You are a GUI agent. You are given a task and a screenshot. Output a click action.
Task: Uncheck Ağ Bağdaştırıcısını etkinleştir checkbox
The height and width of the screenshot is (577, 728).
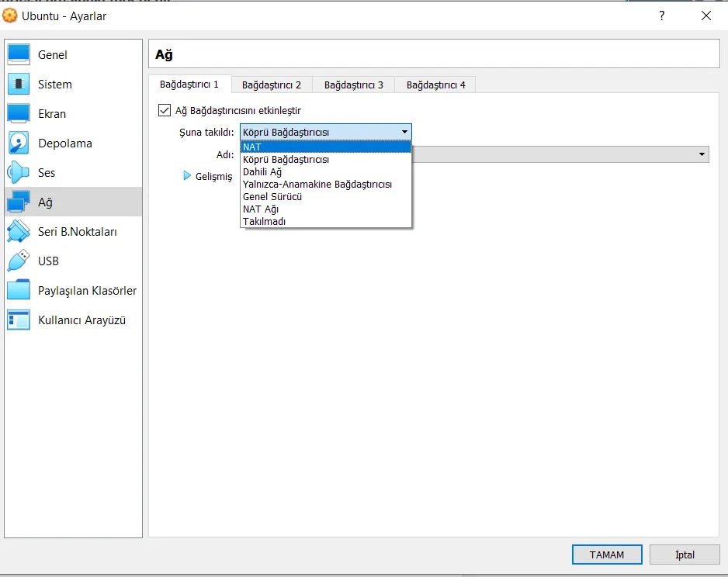click(165, 110)
